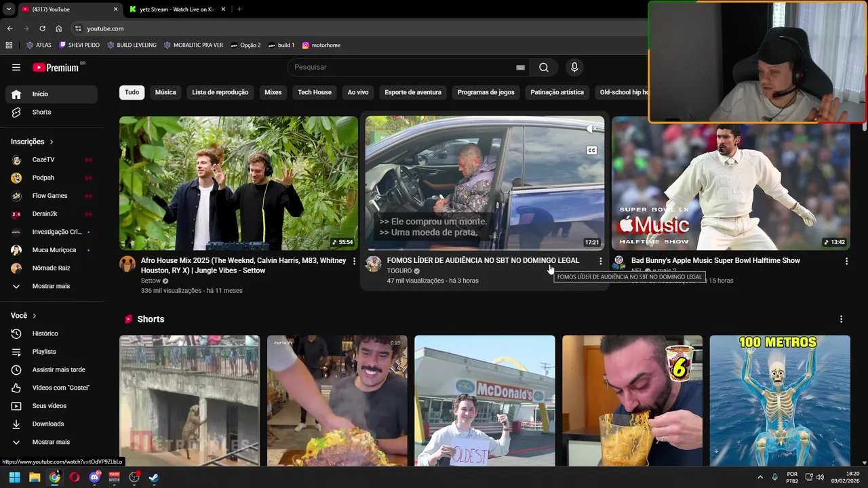Viewport: 868px width, 488px height.
Task: Open more options for Afro House Mix video
Action: point(354,261)
